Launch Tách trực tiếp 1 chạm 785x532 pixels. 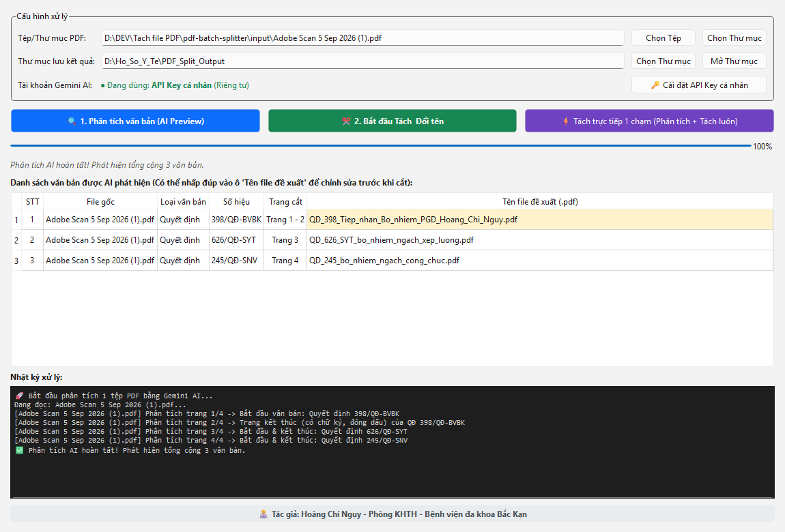pos(649,121)
